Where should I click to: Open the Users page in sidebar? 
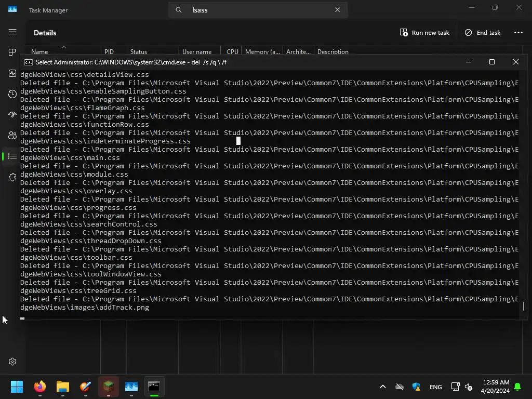click(x=12, y=136)
